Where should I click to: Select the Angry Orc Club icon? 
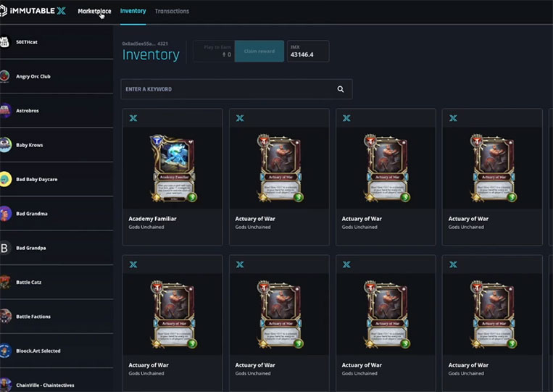point(4,76)
